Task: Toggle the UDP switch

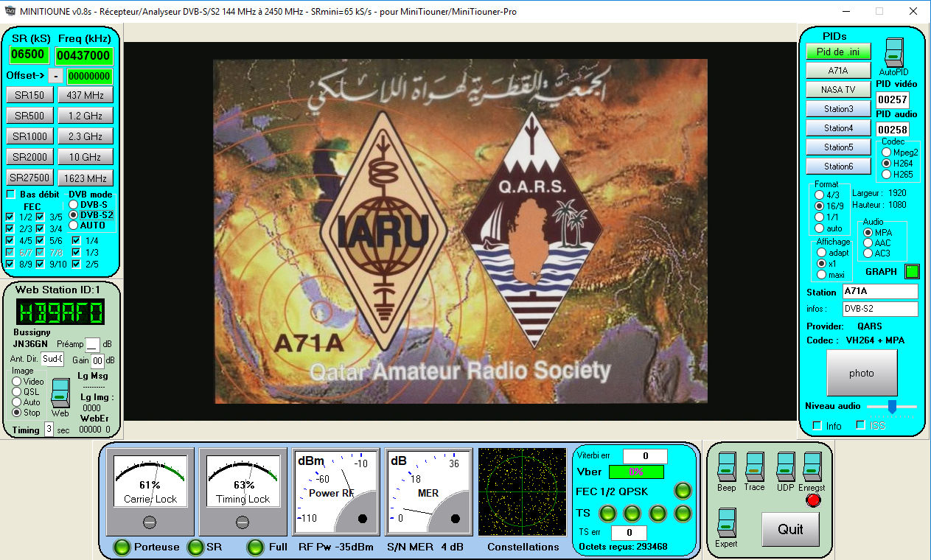Action: (x=785, y=467)
